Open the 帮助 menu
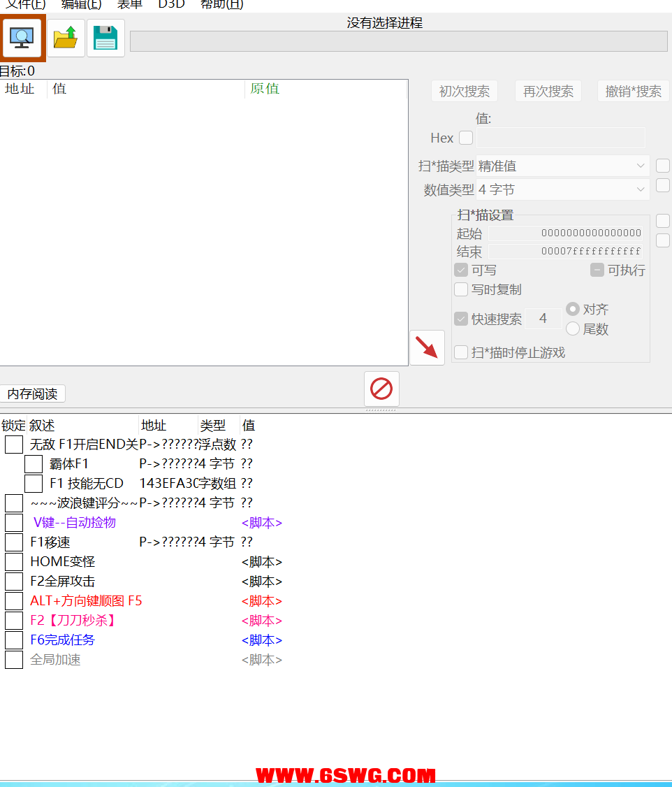This screenshot has height=787, width=672. [x=221, y=4]
